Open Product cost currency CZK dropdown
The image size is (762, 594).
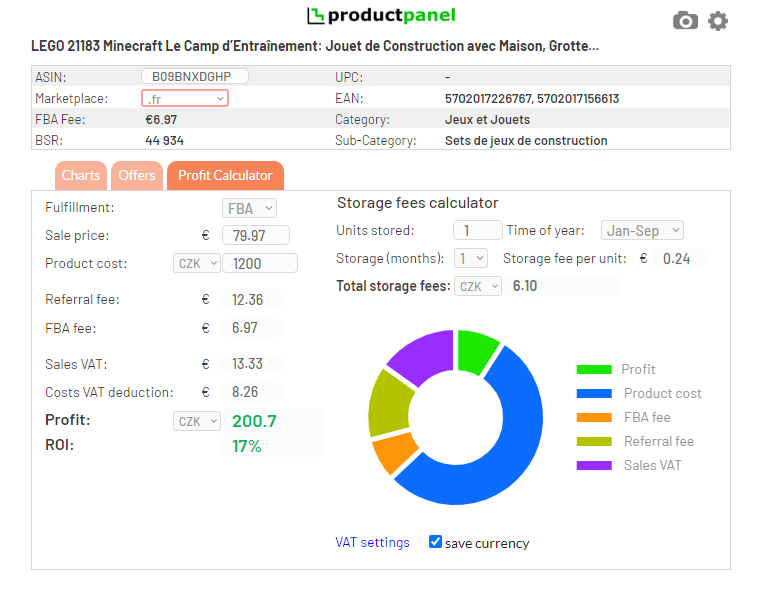pyautogui.click(x=195, y=263)
